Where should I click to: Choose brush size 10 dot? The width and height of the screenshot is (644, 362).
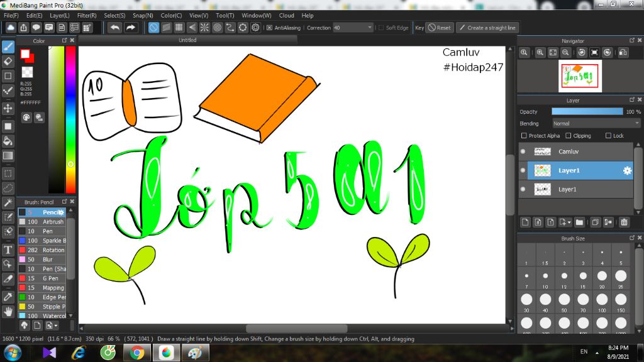click(x=545, y=277)
